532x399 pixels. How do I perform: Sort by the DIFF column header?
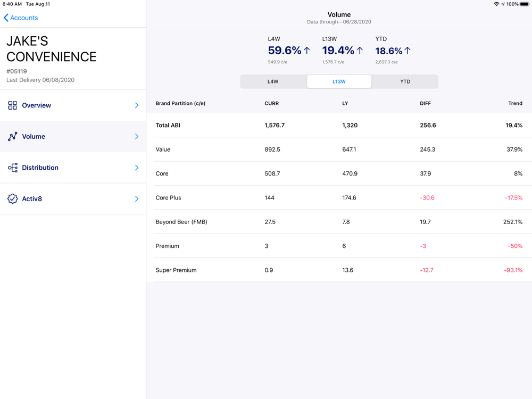click(425, 104)
